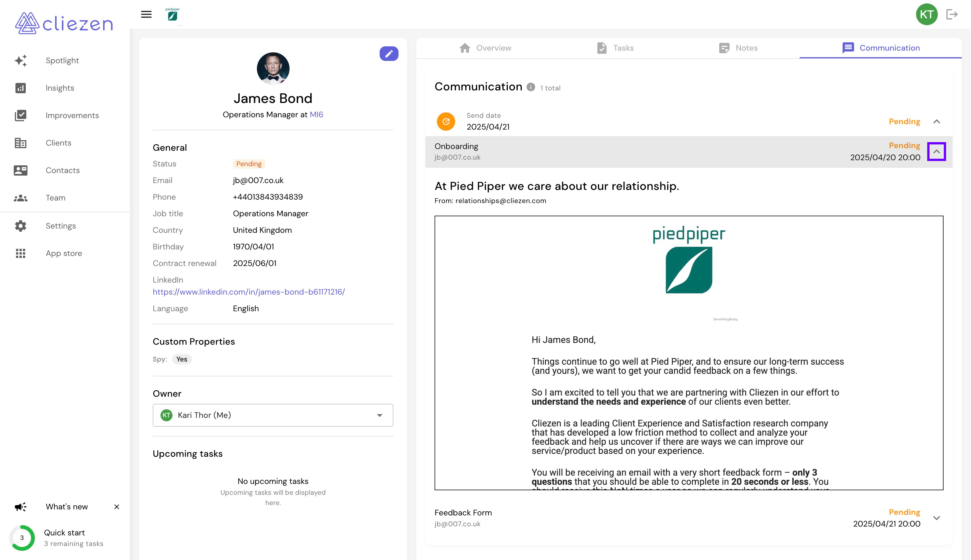Image resolution: width=971 pixels, height=560 pixels.
Task: Click the Spy Yes property chip
Action: [x=182, y=359]
